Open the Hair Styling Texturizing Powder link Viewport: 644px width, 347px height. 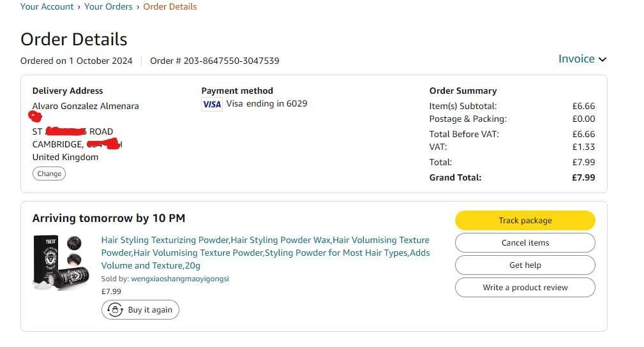[x=265, y=253]
